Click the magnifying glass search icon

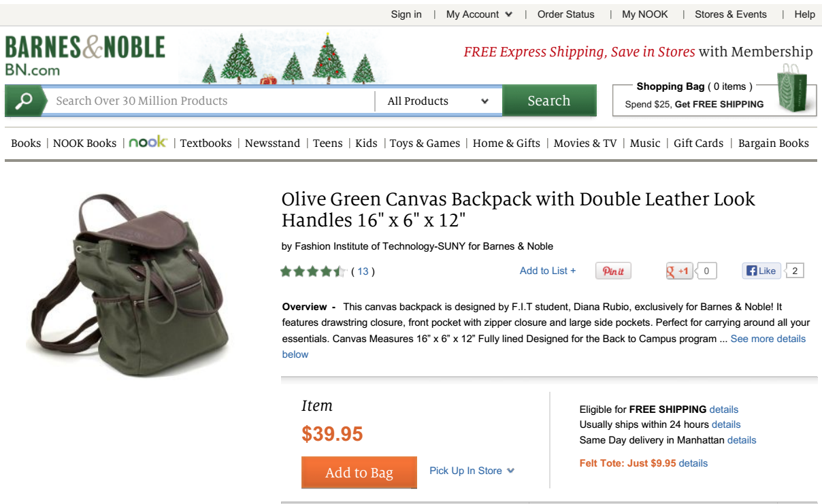coord(24,101)
